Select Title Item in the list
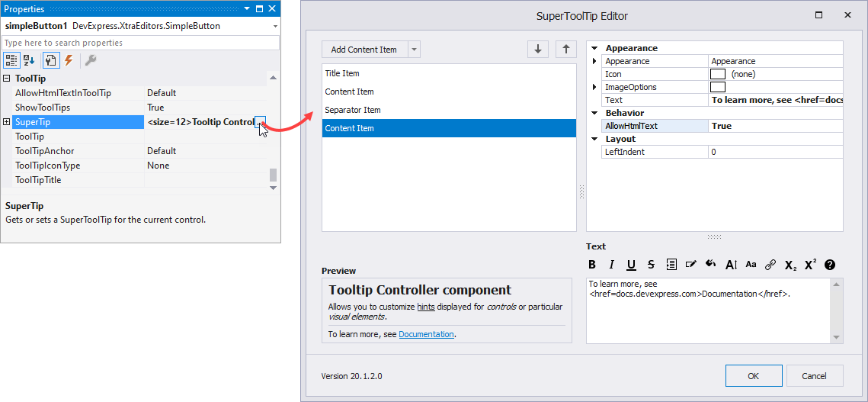The height and width of the screenshot is (402, 868). point(449,73)
